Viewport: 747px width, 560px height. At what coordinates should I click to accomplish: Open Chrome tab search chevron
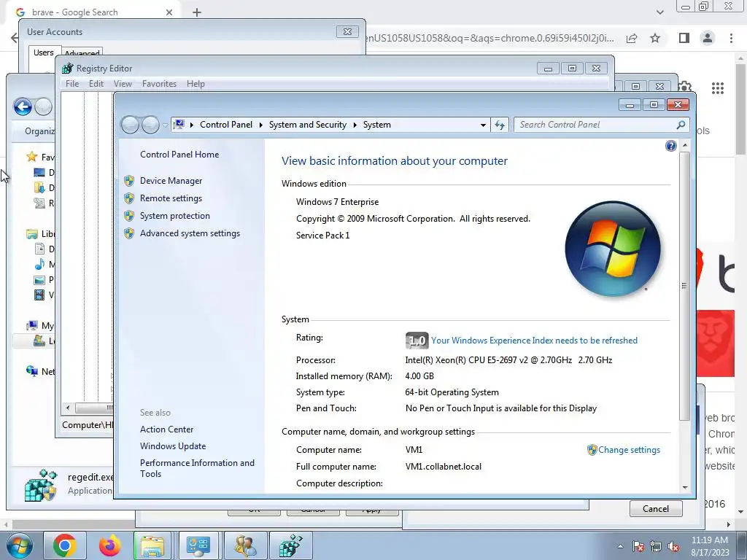click(x=659, y=12)
